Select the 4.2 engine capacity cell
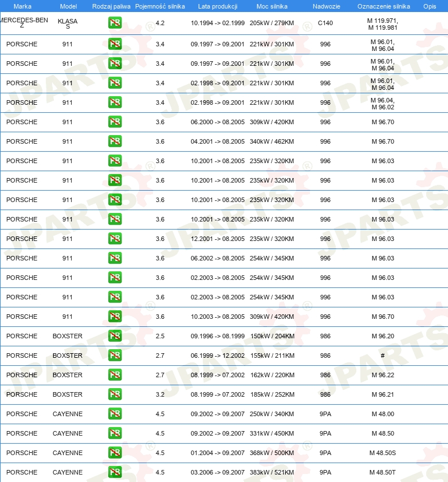 tap(160, 23)
